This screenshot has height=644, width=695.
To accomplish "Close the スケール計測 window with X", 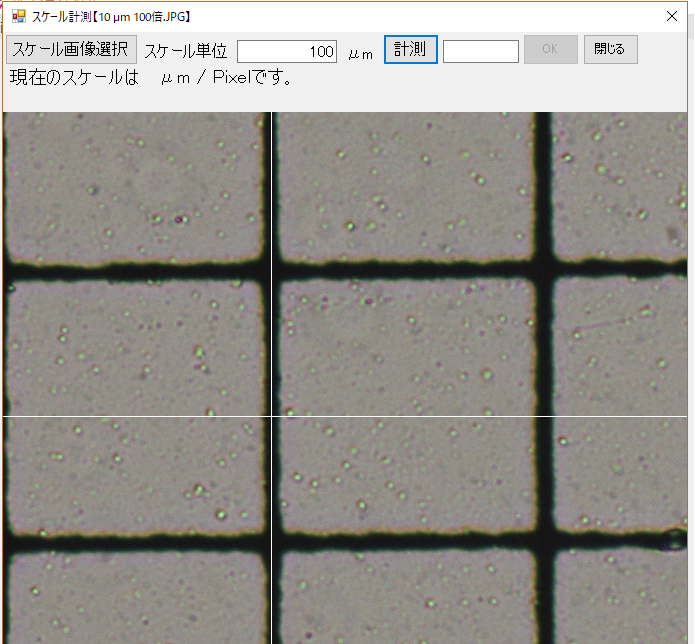I will coord(672,16).
